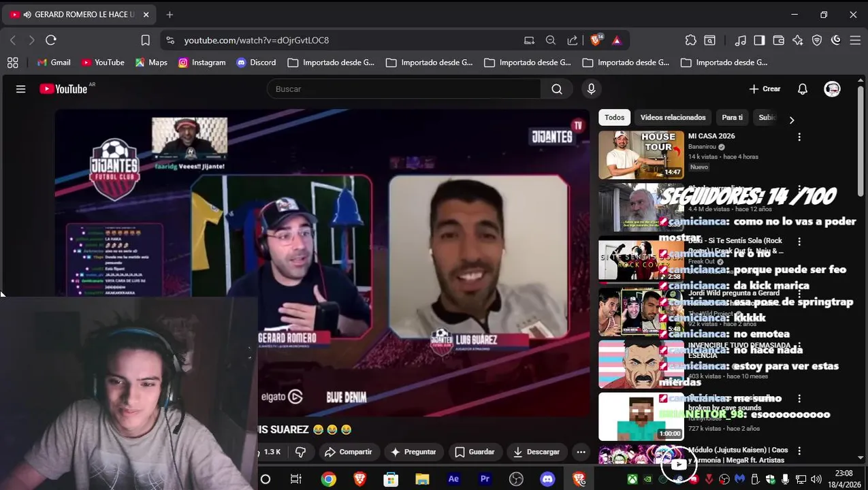Select the Videos relacionados chip
Screen dimensions: 868x490
coord(673,118)
